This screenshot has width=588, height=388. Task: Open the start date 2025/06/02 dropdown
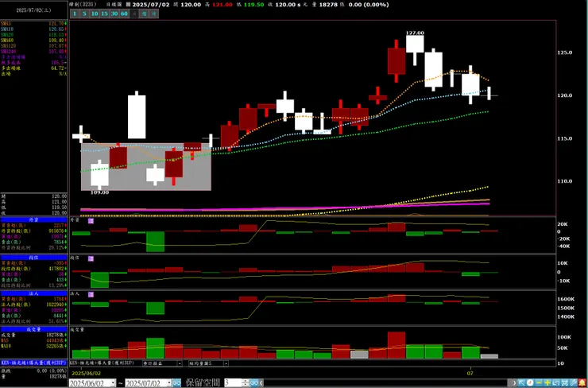113,383
